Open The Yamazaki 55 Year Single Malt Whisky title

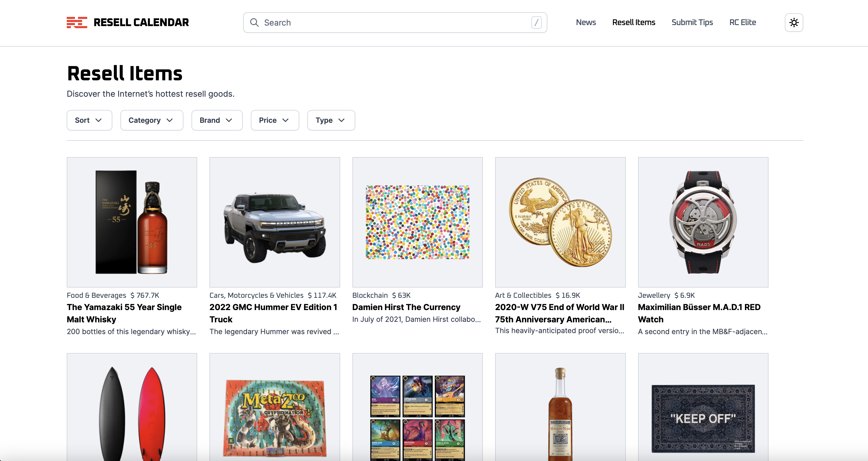[124, 313]
